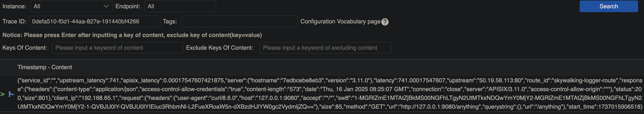Focus the Exclude Keys Of Content field

(x=325, y=48)
